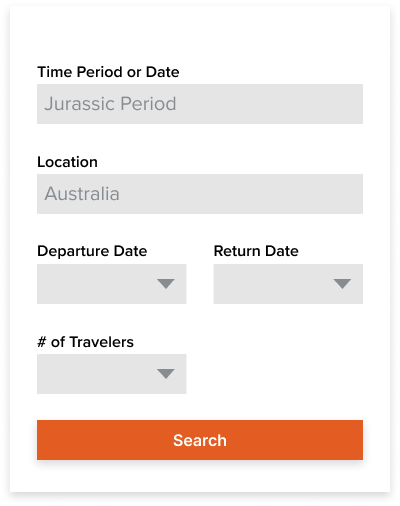
Task: Click the Departure Date dropdown arrow icon
Action: pos(166,284)
